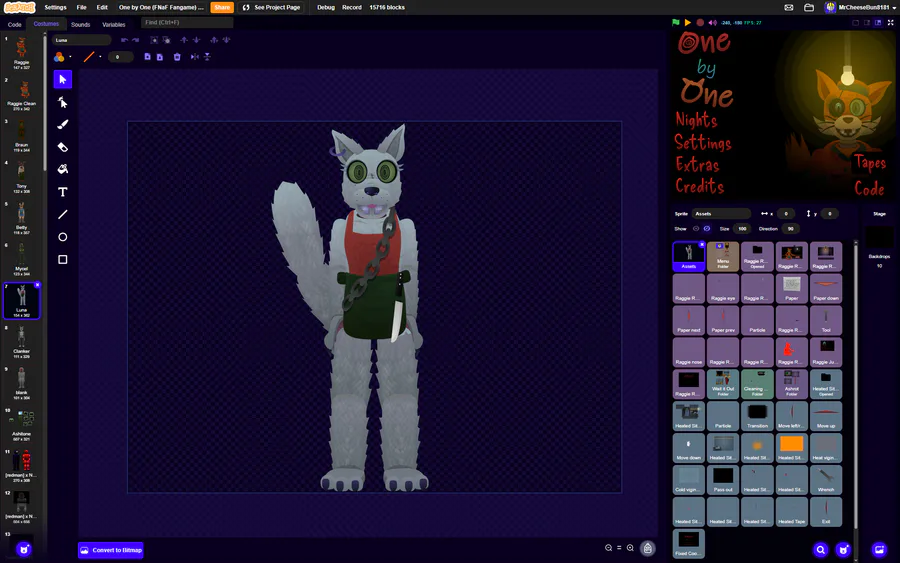Switch to the Sounds tab
This screenshot has width=900, height=563.
[80, 25]
